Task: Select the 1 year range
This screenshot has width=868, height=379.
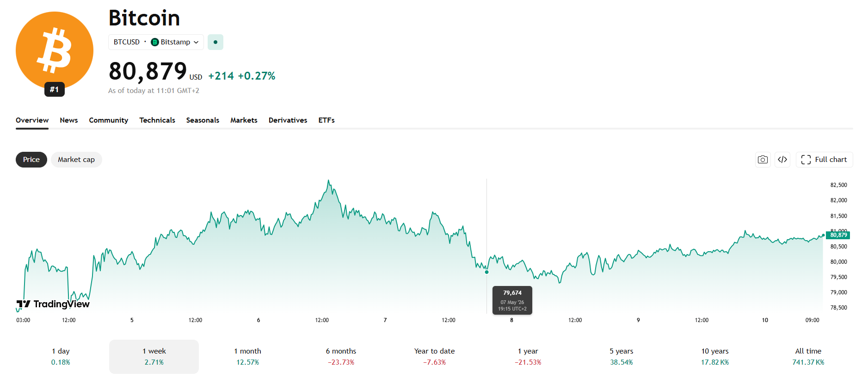Action: pyautogui.click(x=528, y=357)
